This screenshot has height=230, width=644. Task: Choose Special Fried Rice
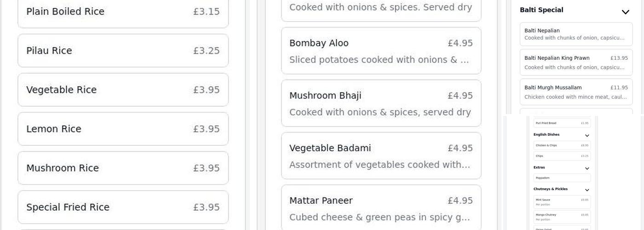[123, 207]
